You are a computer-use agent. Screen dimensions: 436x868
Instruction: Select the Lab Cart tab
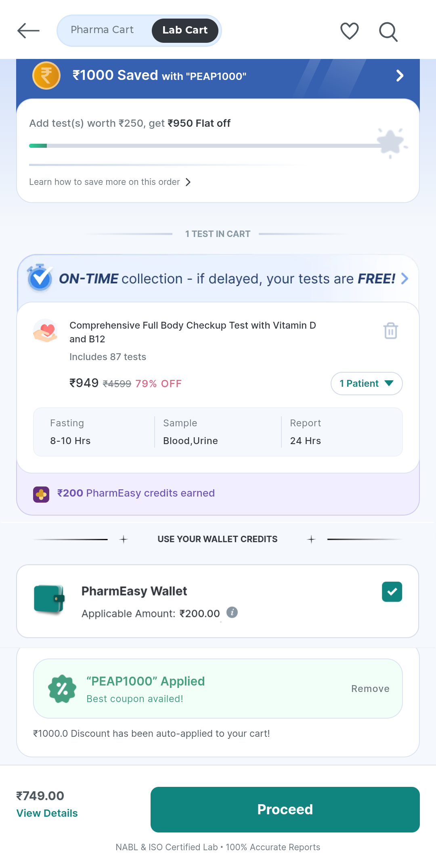(x=185, y=30)
